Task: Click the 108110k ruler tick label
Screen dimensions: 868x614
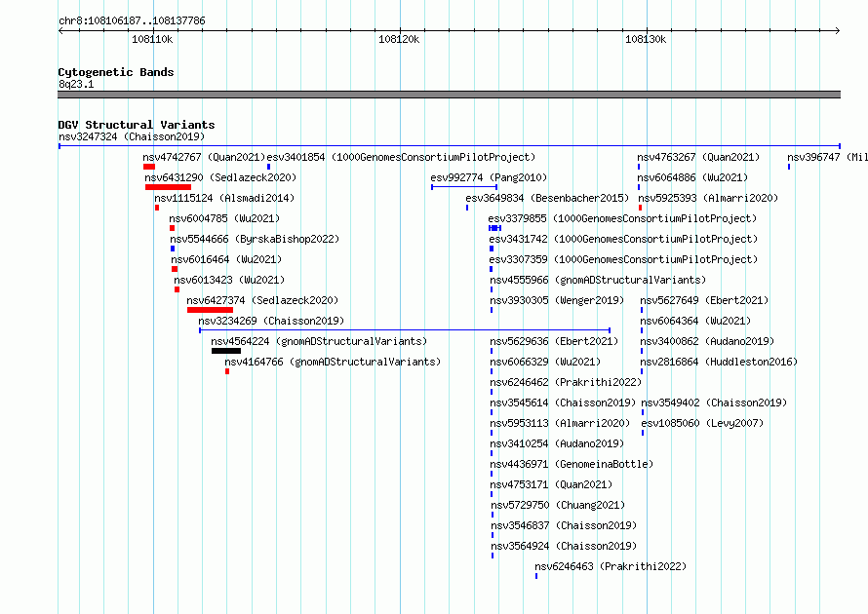Action: [152, 39]
